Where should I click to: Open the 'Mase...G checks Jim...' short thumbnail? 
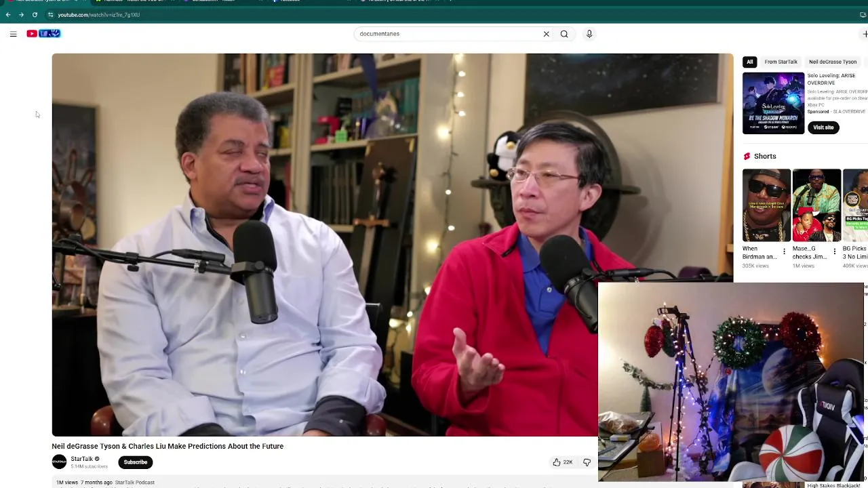(x=816, y=205)
